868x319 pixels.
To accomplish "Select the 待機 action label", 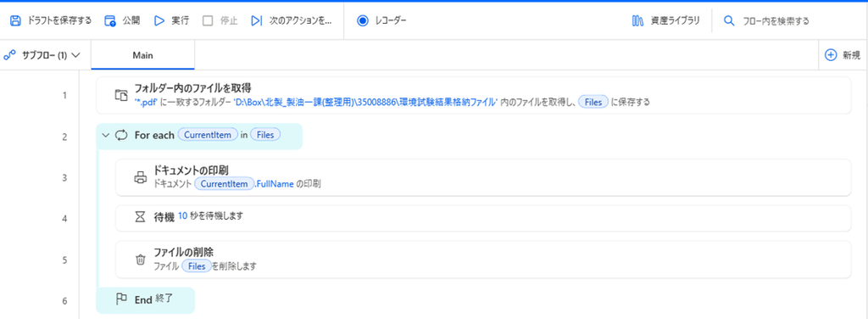I will (164, 216).
